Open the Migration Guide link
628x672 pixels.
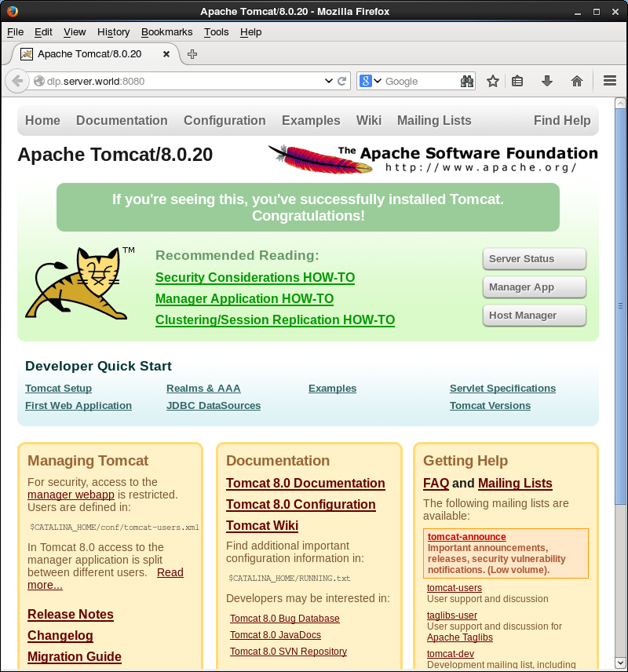coord(74,656)
